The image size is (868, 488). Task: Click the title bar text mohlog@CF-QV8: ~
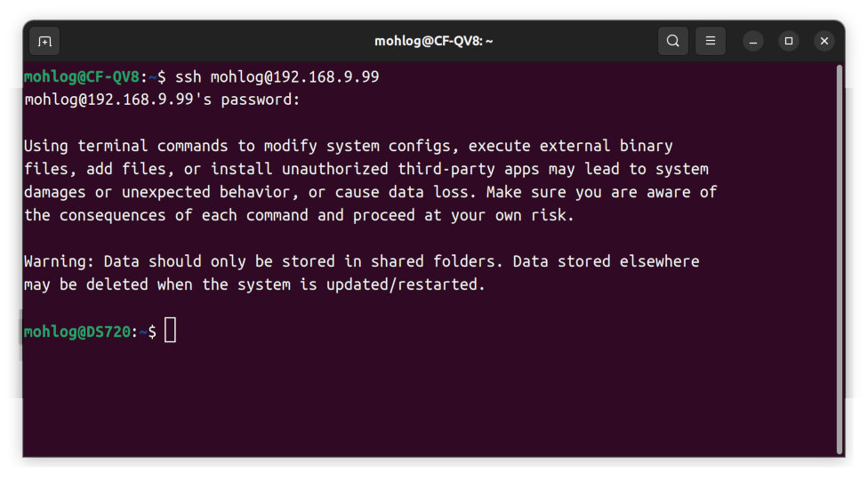(x=433, y=42)
